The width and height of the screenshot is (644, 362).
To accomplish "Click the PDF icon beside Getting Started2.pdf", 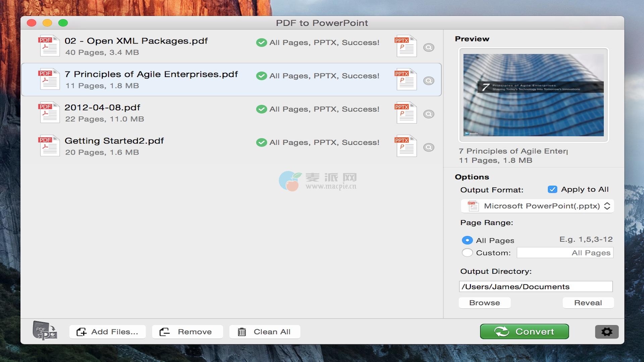I will [x=49, y=146].
